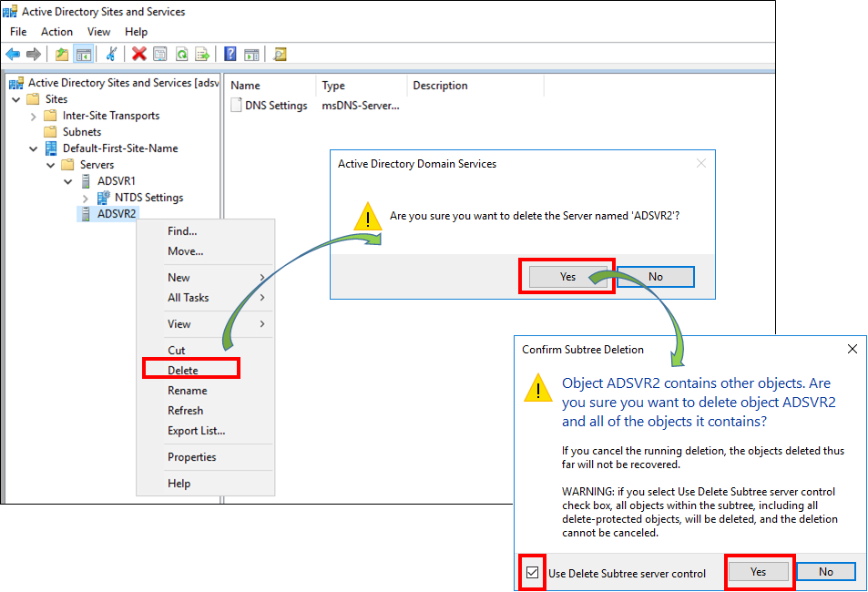Expand the NTDS Settings node
This screenshot has width=868, height=592.
[85, 199]
